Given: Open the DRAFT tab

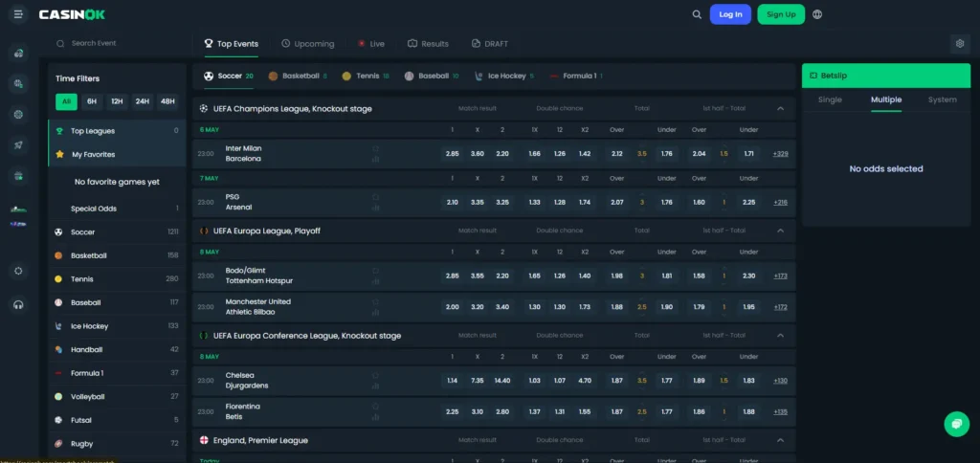Looking at the screenshot, I should pos(489,44).
